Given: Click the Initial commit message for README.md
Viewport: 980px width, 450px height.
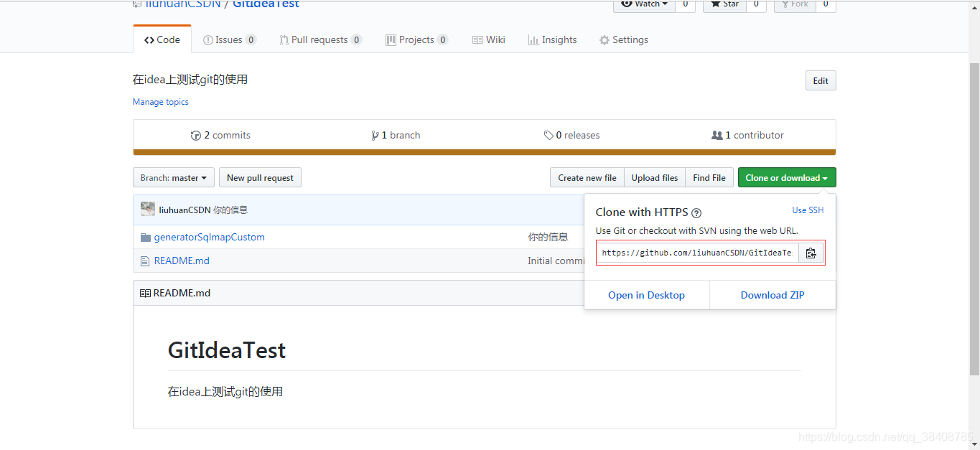Looking at the screenshot, I should pyautogui.click(x=556, y=261).
